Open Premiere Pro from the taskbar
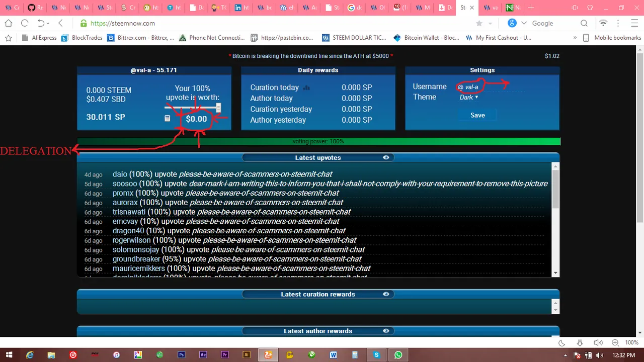 (x=225, y=355)
